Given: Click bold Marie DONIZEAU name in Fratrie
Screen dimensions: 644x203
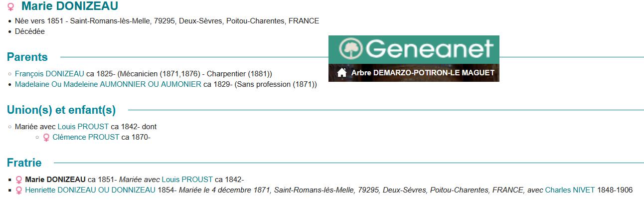Looking at the screenshot, I should point(55,180).
